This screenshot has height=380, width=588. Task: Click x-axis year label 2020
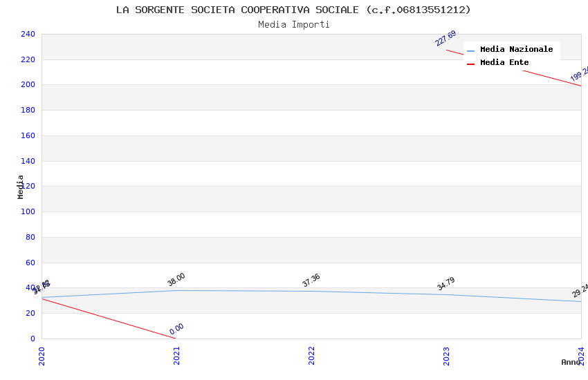[42, 356]
